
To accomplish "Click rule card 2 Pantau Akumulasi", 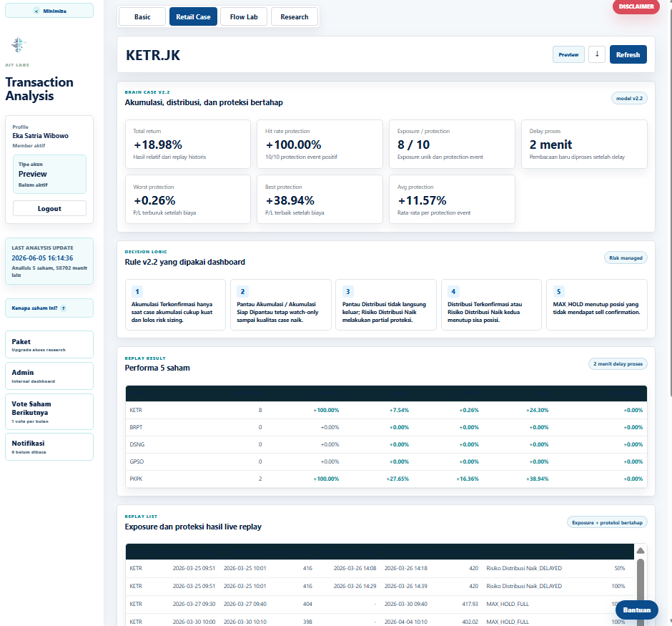I will tap(281, 305).
